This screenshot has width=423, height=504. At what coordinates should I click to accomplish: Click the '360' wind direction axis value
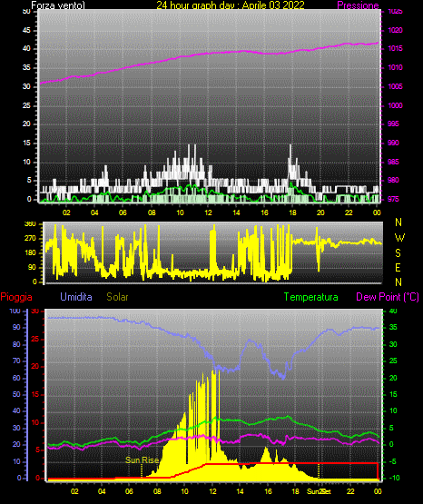point(30,224)
